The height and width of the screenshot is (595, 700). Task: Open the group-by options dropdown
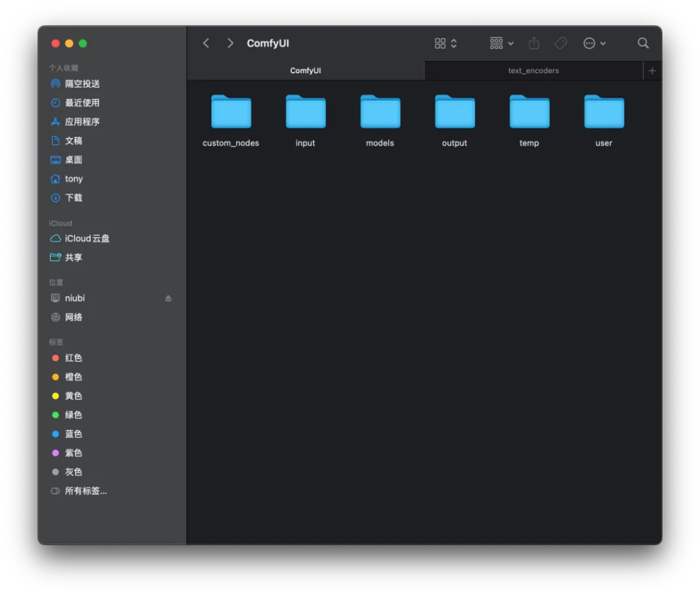click(501, 43)
